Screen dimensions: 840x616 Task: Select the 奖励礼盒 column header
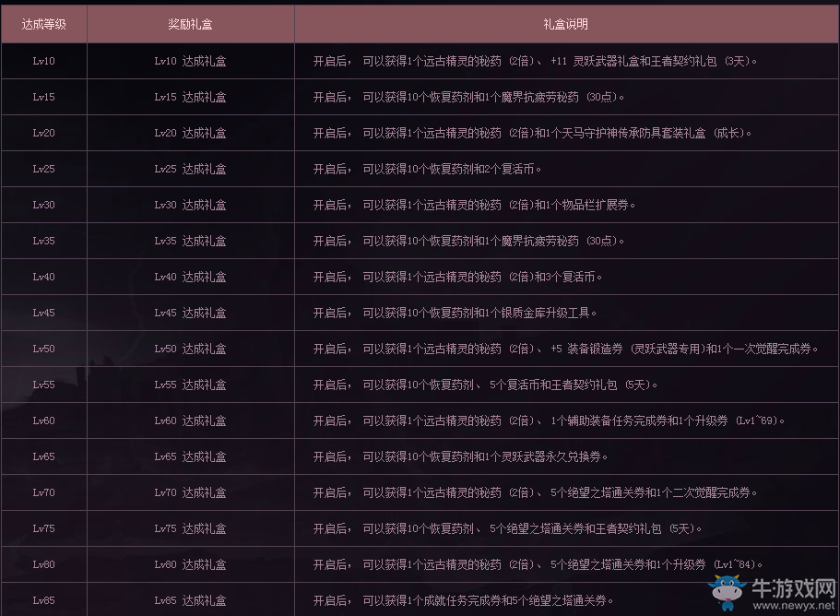tap(189, 23)
